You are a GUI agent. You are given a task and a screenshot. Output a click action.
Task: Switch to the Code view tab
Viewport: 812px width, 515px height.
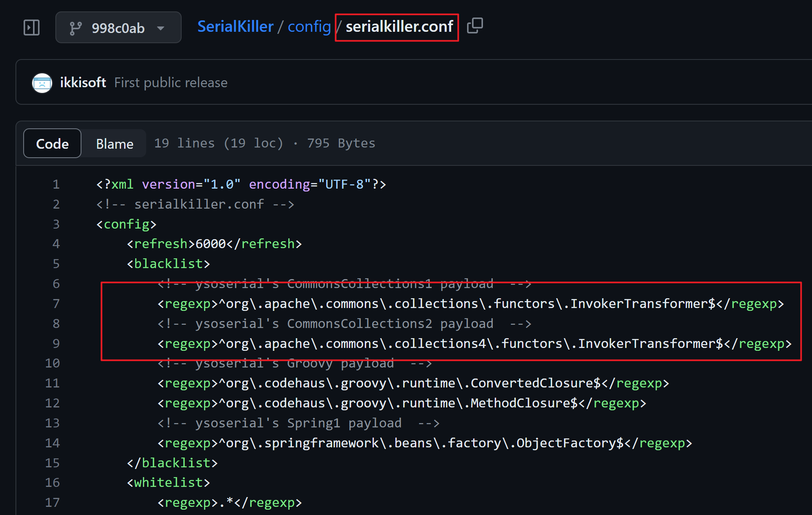click(52, 143)
